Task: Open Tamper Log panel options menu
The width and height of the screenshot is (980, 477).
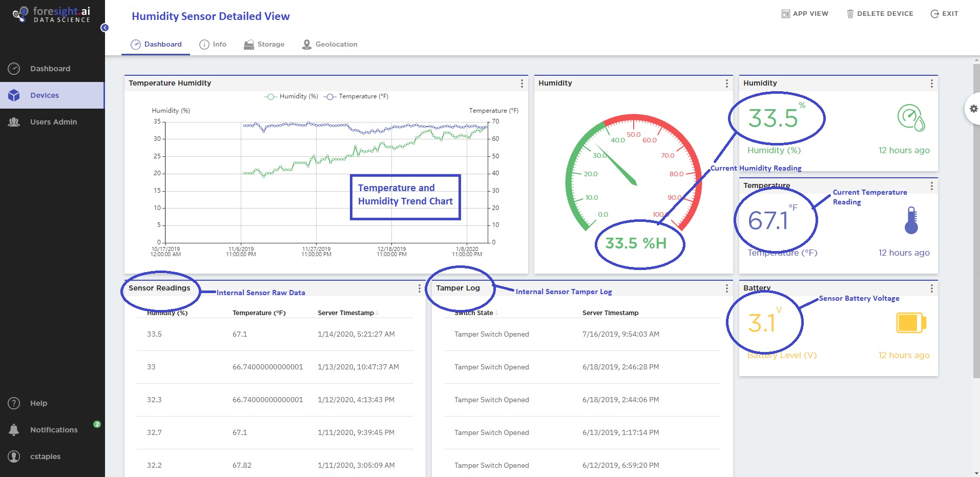Action: click(x=726, y=288)
